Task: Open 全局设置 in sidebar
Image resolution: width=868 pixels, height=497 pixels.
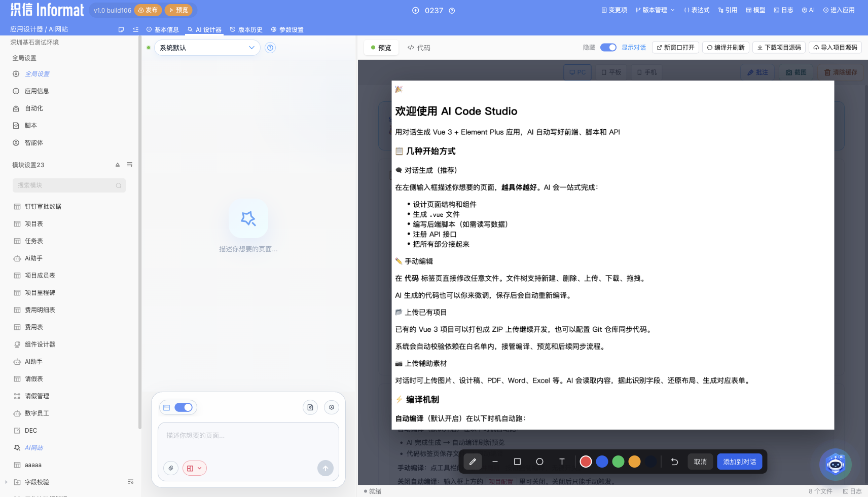Action: pyautogui.click(x=37, y=74)
